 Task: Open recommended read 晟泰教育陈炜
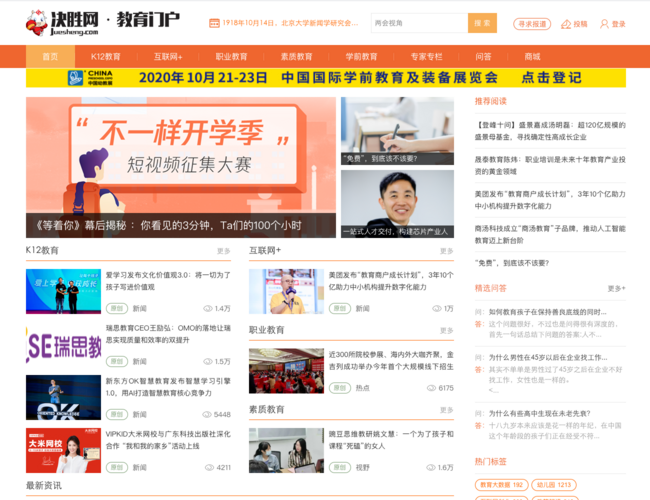pyautogui.click(x=550, y=165)
